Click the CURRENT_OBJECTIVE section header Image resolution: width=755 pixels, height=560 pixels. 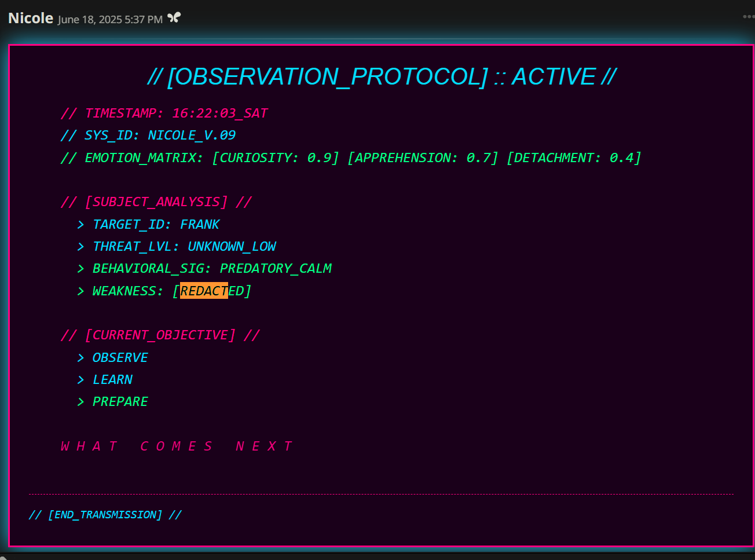160,335
